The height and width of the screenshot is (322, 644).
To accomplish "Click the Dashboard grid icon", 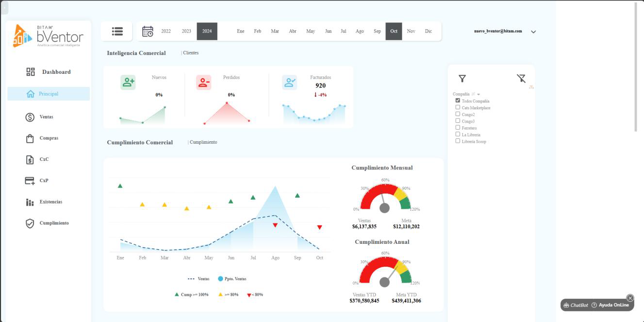I will (31, 72).
